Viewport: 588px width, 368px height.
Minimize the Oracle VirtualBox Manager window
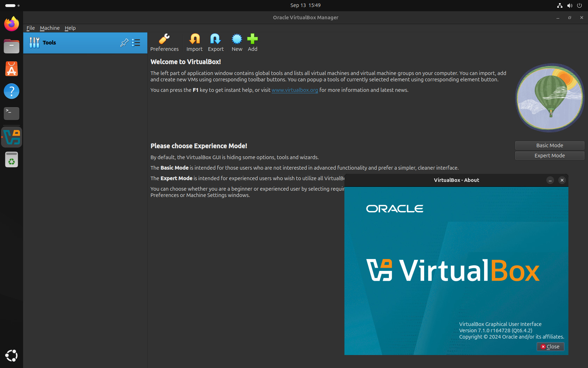coord(558,18)
